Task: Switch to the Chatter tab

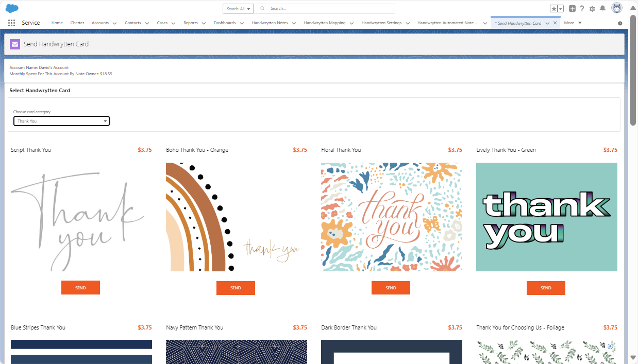Action: (77, 23)
